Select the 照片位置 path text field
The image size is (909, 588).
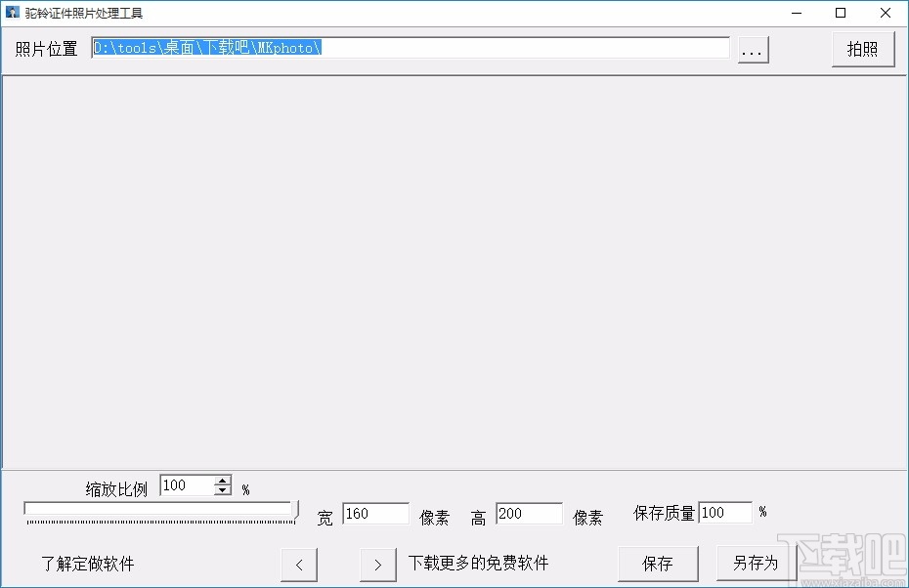click(411, 47)
